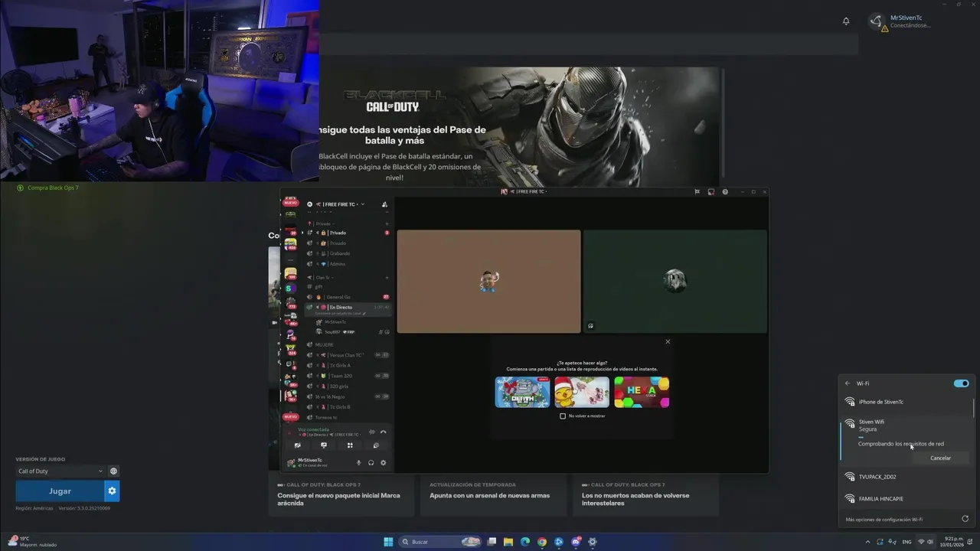
Task: Open Discord help question mark icon
Action: click(x=725, y=192)
